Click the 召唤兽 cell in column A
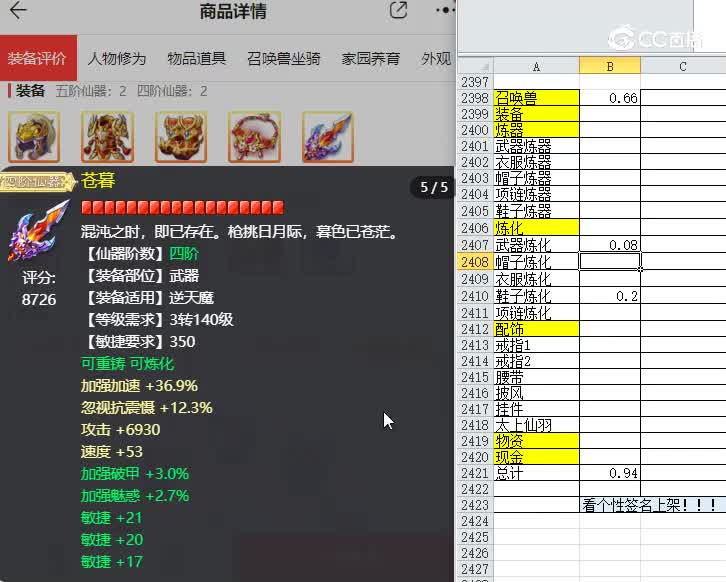 pyautogui.click(x=537, y=98)
